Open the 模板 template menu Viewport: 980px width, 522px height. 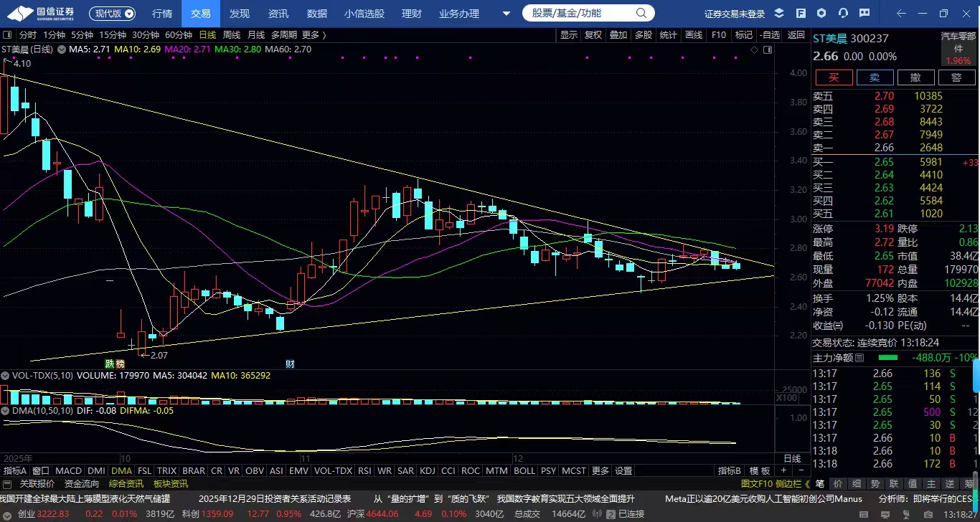(x=760, y=471)
